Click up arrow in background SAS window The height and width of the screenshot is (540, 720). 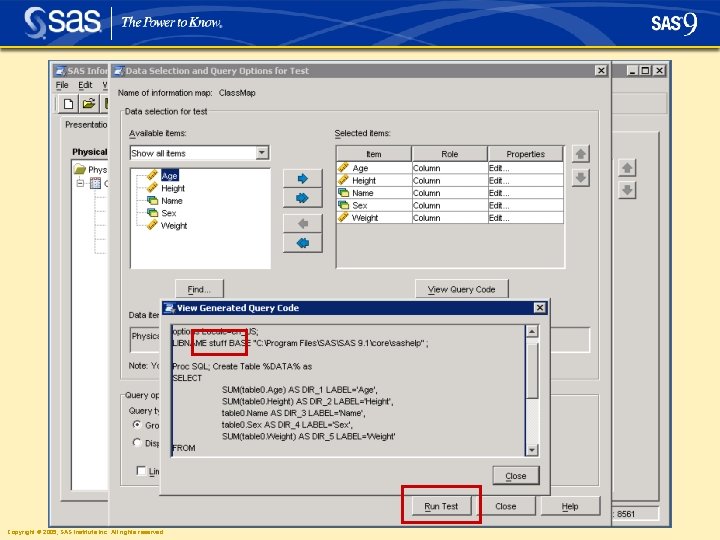627,168
